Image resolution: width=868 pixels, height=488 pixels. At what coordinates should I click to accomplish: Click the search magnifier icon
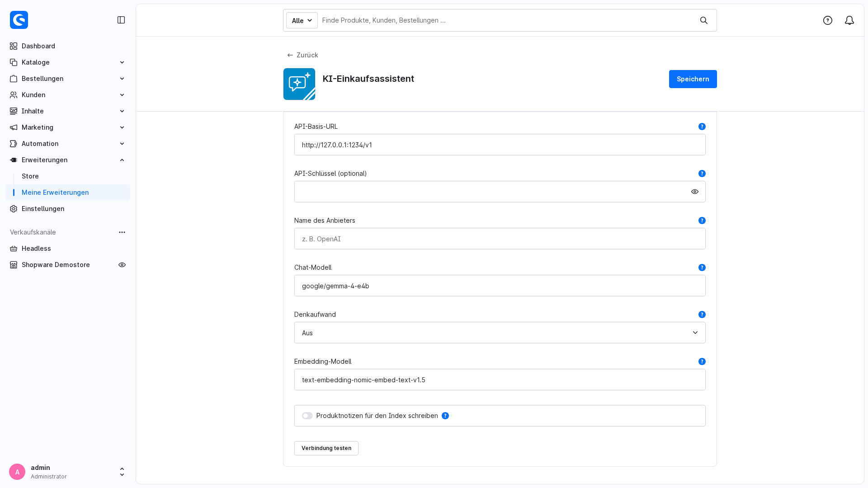click(x=704, y=20)
